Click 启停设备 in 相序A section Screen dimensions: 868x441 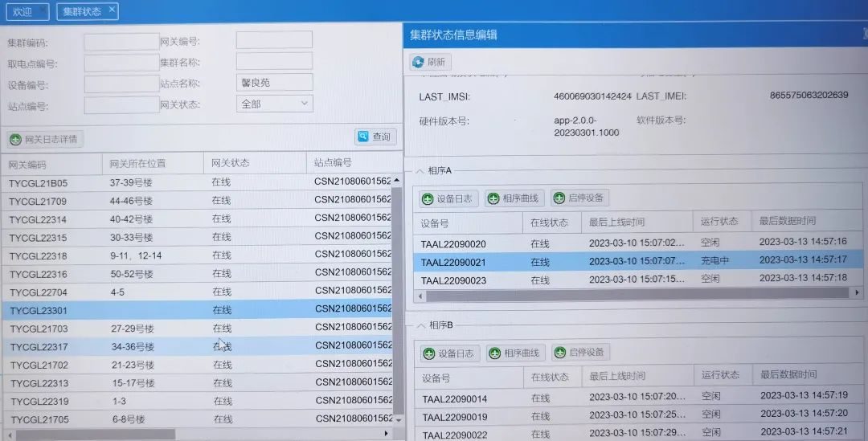click(579, 198)
